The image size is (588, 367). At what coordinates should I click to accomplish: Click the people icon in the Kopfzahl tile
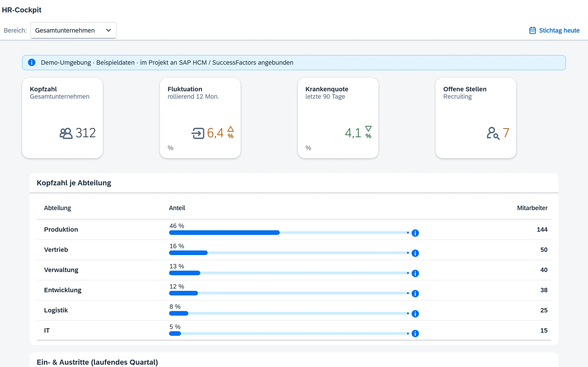coord(66,133)
